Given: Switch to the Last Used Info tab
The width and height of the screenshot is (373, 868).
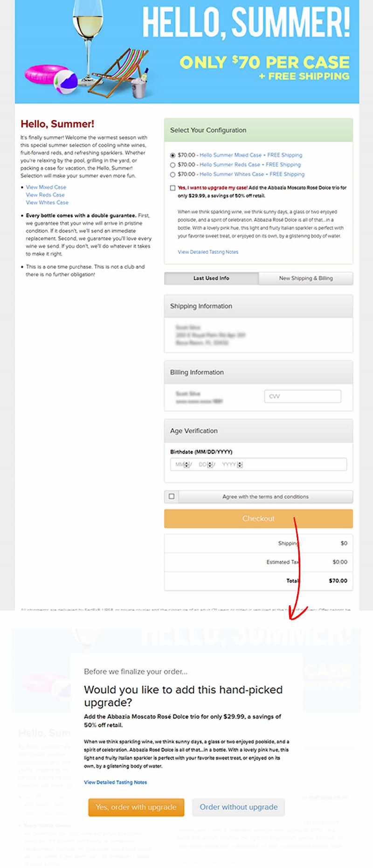Looking at the screenshot, I should coord(211,278).
